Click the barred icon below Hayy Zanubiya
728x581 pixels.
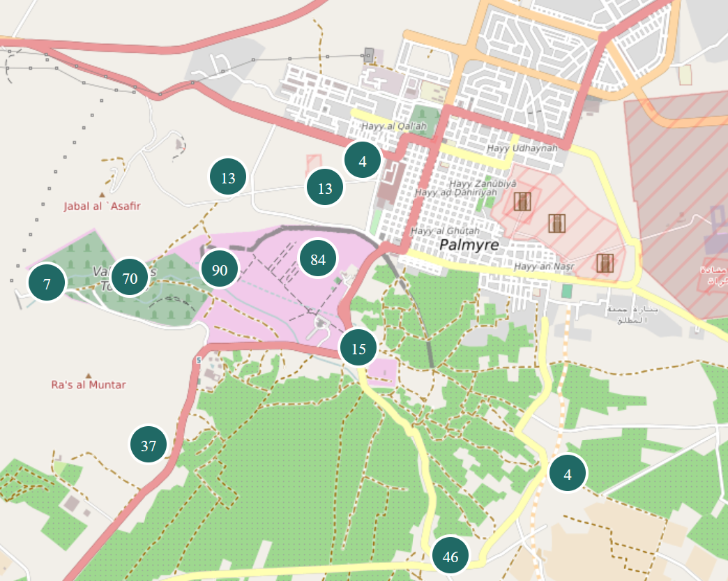click(522, 202)
